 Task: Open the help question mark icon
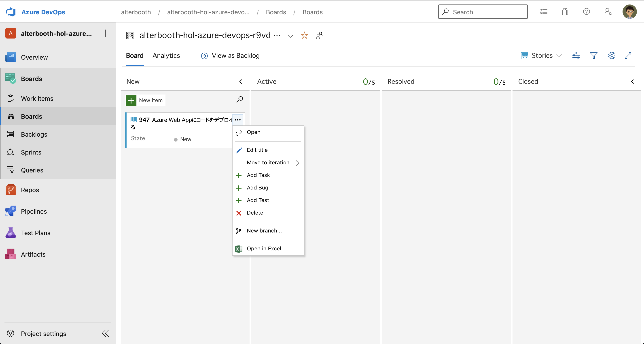pyautogui.click(x=586, y=12)
